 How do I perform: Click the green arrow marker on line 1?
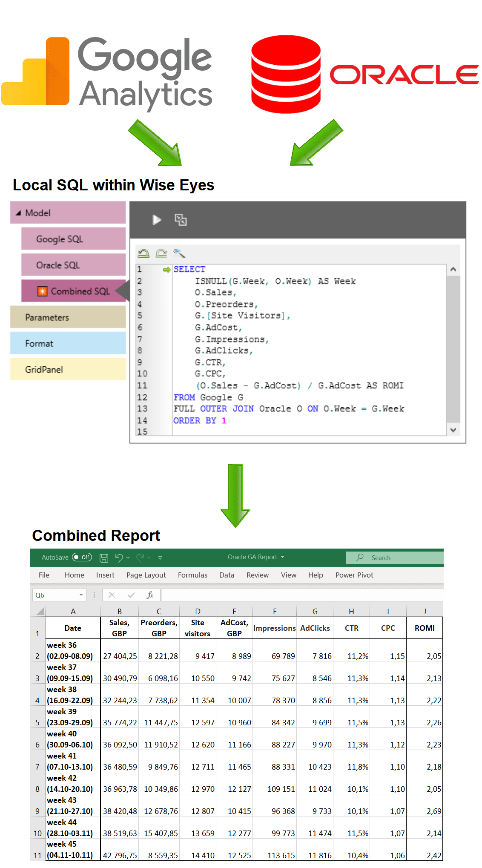(x=166, y=270)
